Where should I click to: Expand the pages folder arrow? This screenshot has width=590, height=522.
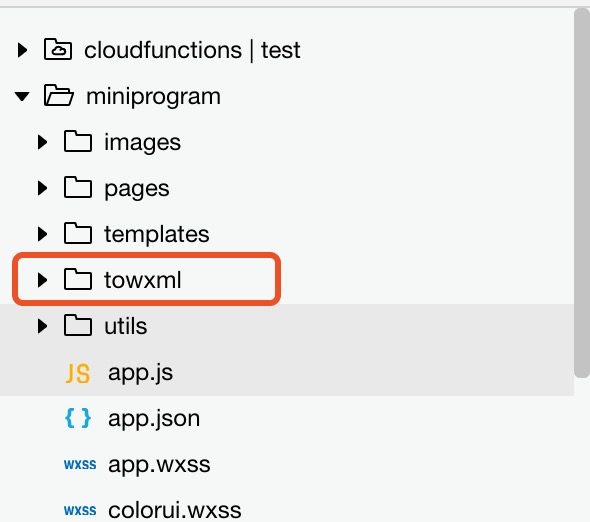[x=43, y=188]
